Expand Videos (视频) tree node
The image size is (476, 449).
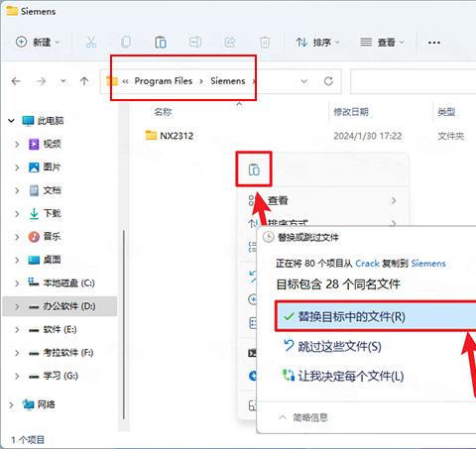point(17,144)
